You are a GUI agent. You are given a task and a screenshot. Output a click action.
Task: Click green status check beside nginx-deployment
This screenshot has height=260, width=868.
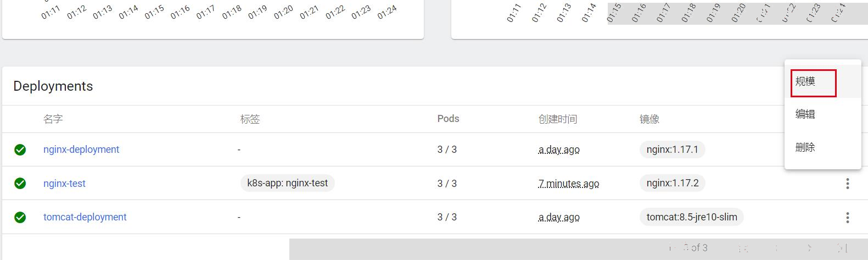click(20, 150)
